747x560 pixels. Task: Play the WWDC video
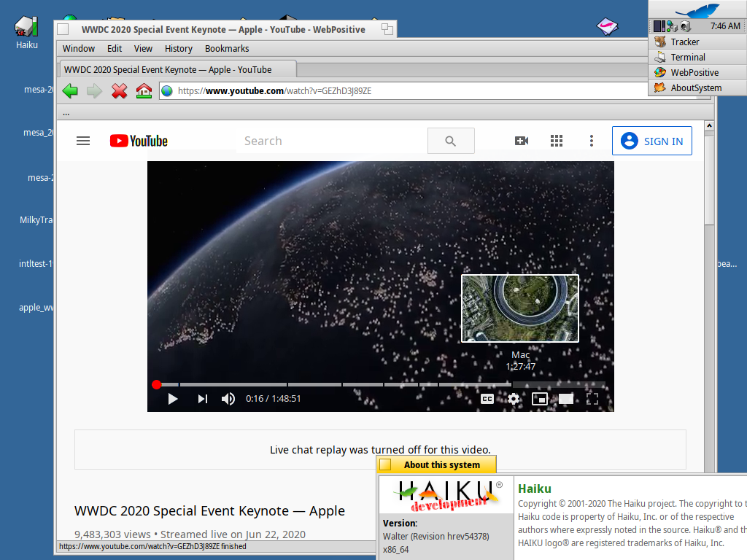173,399
